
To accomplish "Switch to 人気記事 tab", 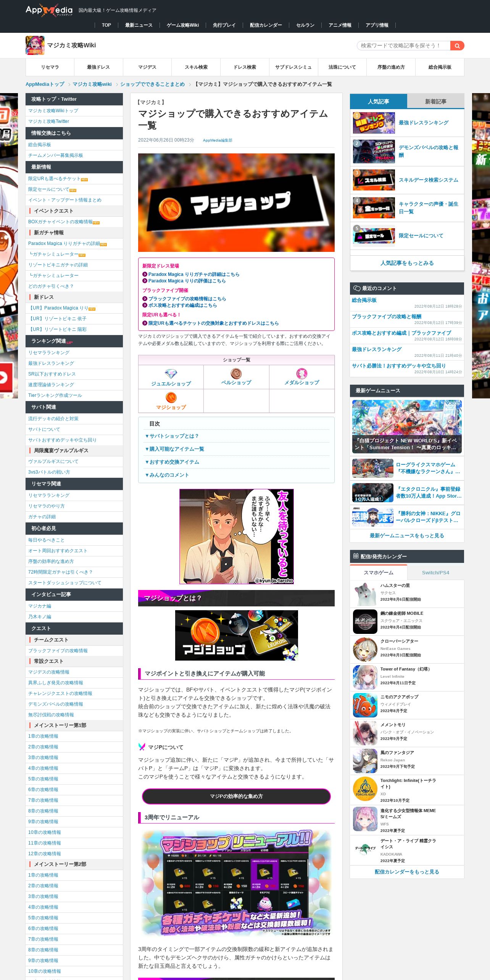I will tap(379, 102).
